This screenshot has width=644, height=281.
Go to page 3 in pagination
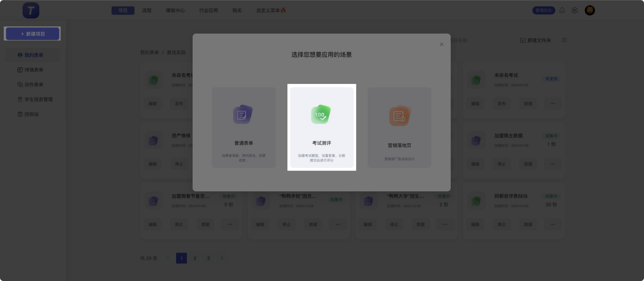(208, 258)
